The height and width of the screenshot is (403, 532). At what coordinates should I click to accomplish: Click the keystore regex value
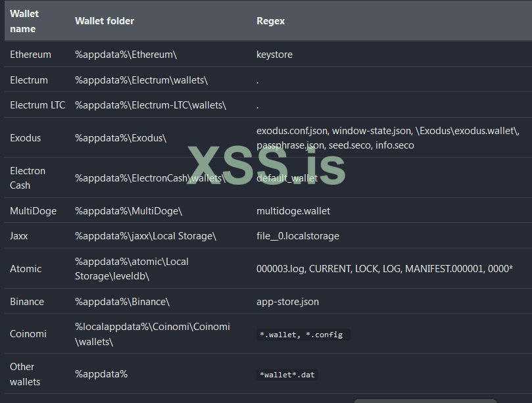click(x=274, y=55)
